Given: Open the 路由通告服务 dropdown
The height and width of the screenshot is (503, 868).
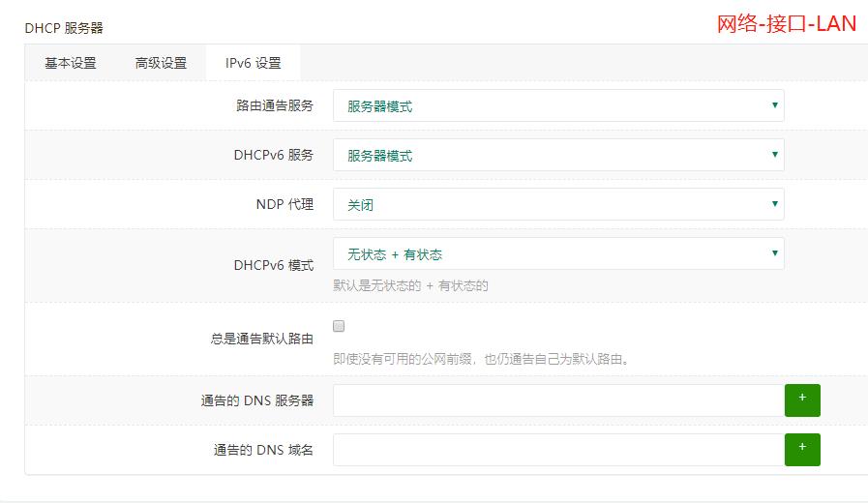Looking at the screenshot, I should pyautogui.click(x=558, y=105).
